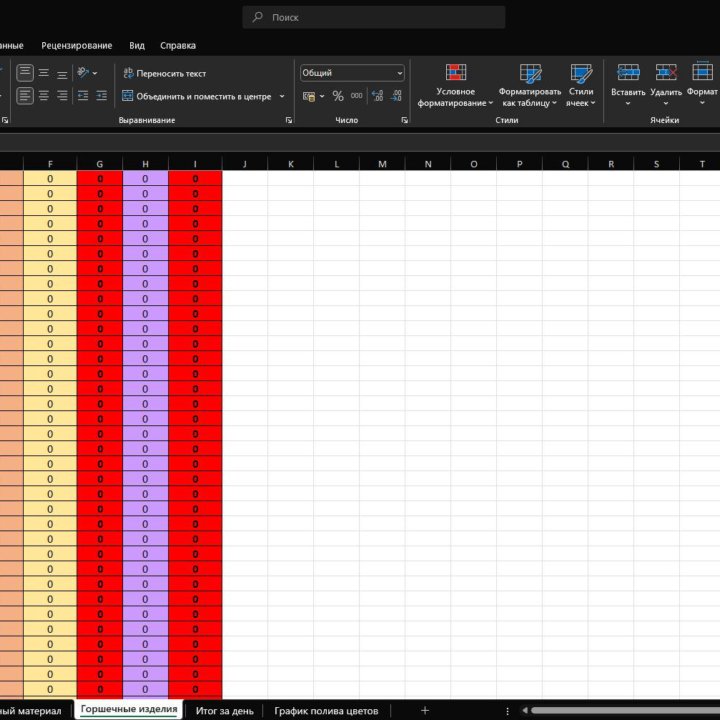Screen dimensions: 720x720
Task: Apply thousands separator number format
Action: click(357, 96)
